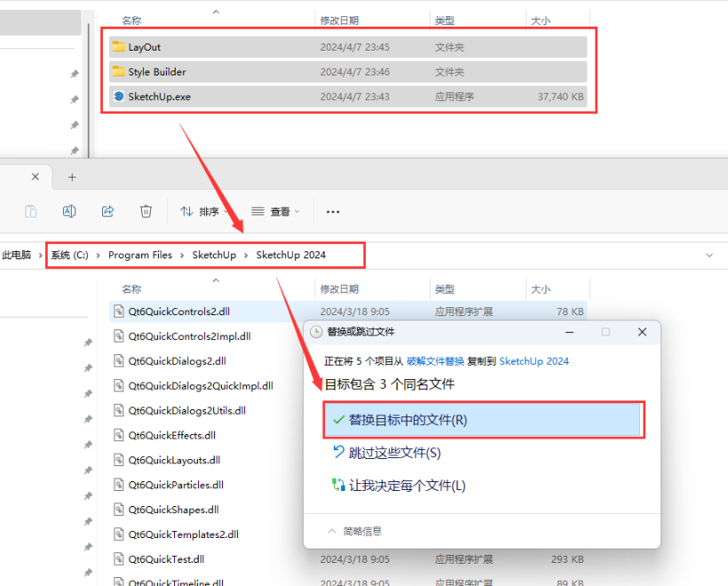Choose 让我决定每个文件(L) option

(399, 486)
